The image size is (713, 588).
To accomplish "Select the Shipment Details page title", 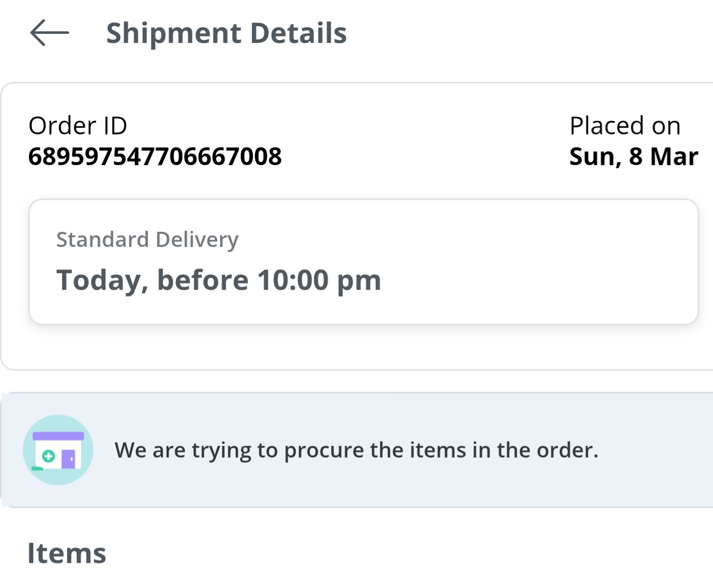I will 226,33.
